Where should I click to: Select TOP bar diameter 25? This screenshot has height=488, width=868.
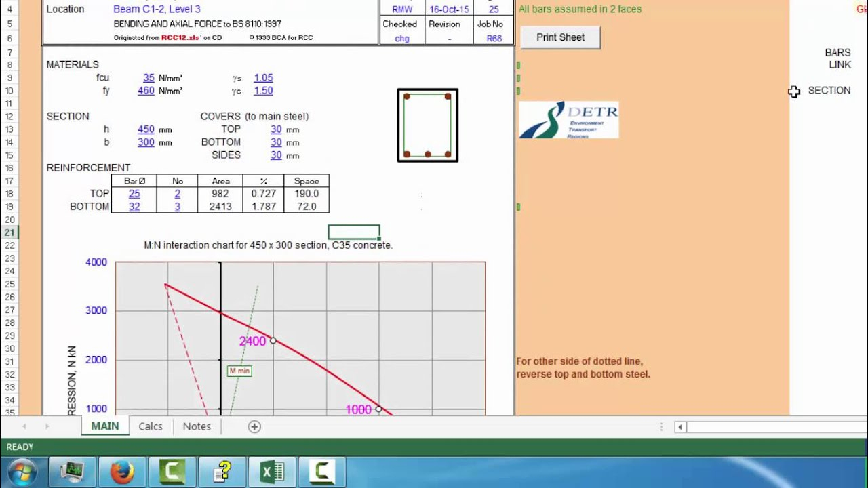(134, 194)
